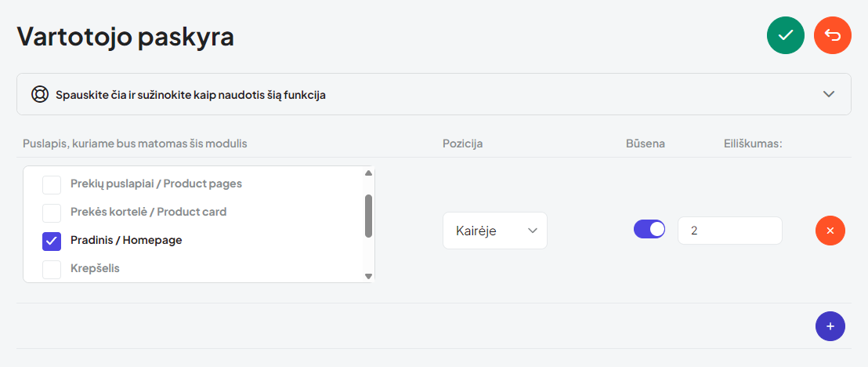Image resolution: width=868 pixels, height=367 pixels.
Task: Click the list's scroll up arrow
Action: [x=369, y=173]
